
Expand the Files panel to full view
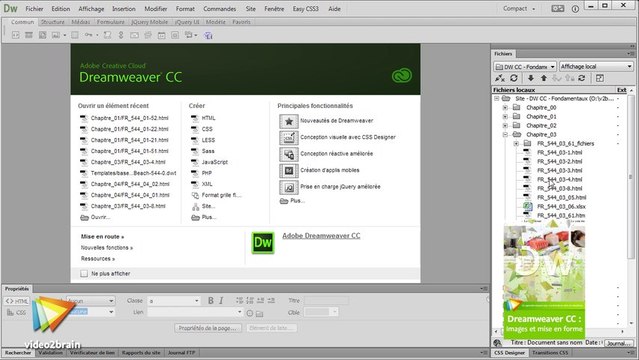pos(600,78)
